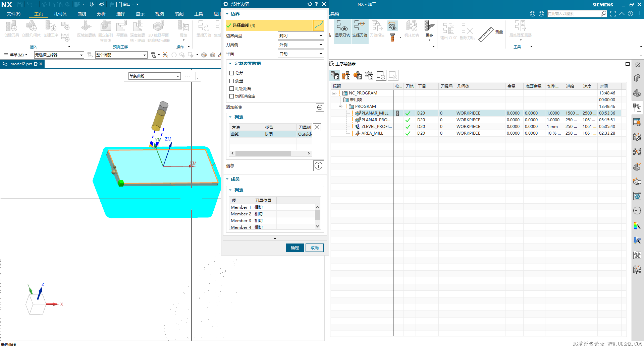
Task: Enable the 毛坯距离 checkbox
Action: tap(231, 88)
